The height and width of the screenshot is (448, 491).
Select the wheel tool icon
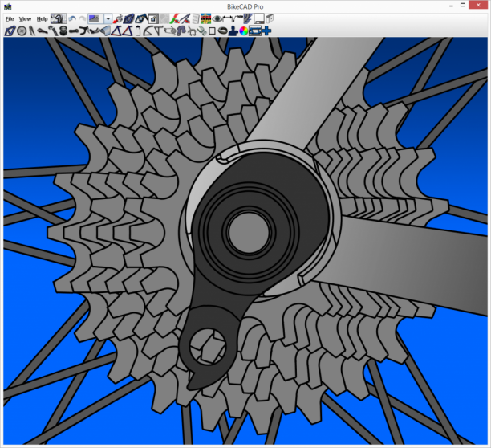point(22,31)
